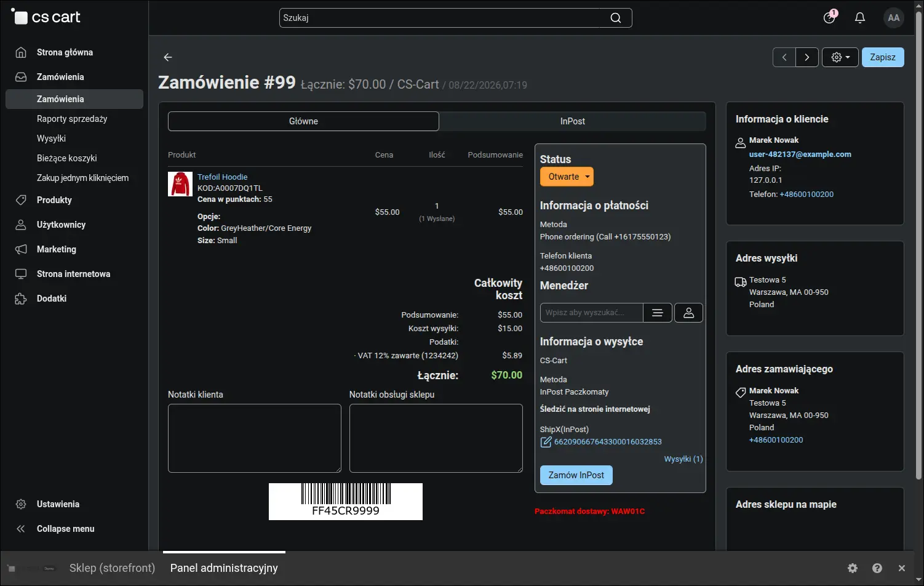Open the Wysyłki (1) link
Screen dimensions: 924x586
pyautogui.click(x=683, y=459)
